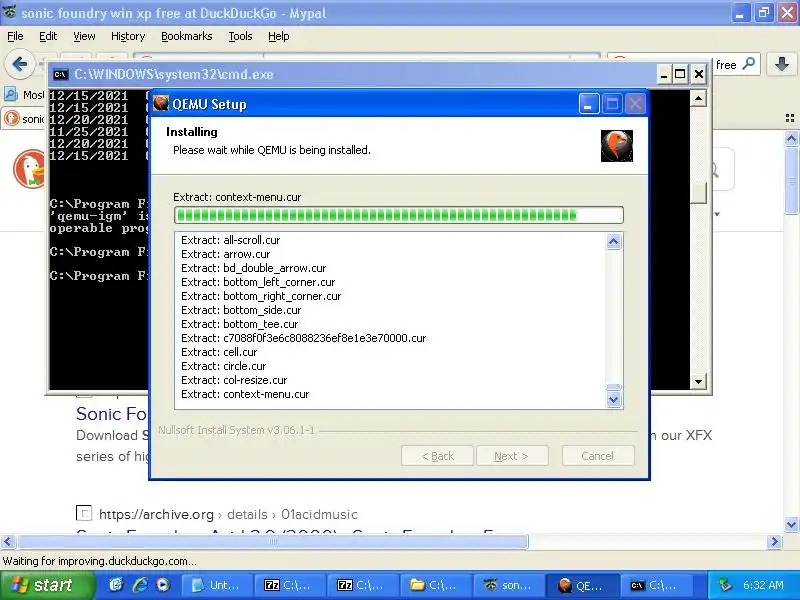
Task: Open the Help menu in Mypal
Action: tap(279, 36)
